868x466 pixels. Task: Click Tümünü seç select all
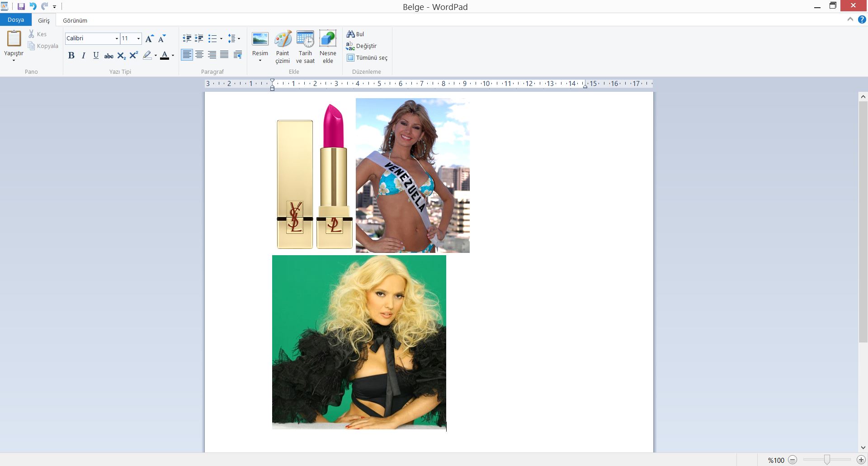367,57
